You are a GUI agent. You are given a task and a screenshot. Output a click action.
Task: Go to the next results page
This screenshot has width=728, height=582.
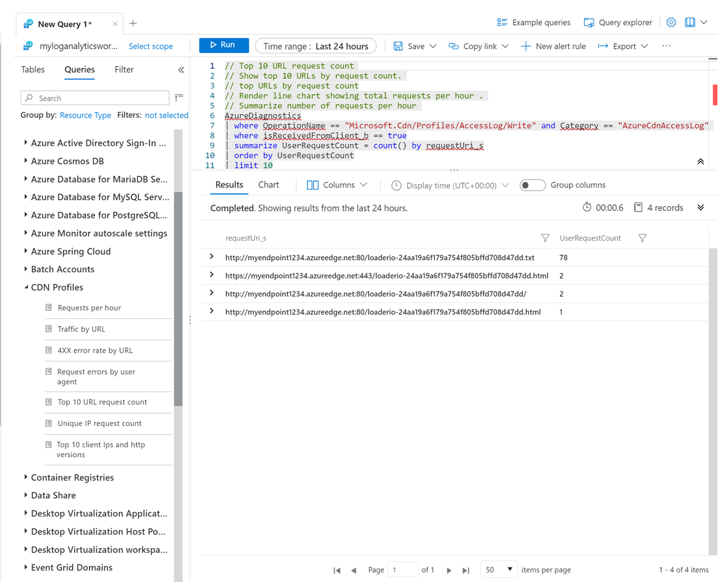tap(449, 570)
